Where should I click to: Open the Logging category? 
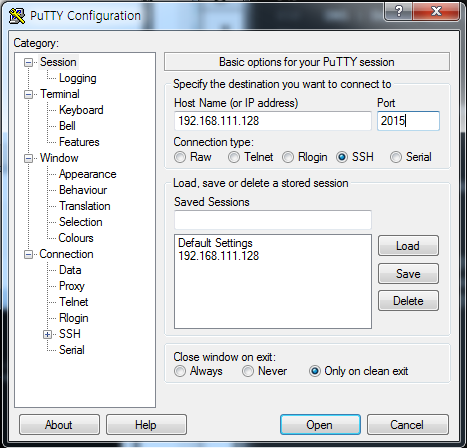click(78, 78)
